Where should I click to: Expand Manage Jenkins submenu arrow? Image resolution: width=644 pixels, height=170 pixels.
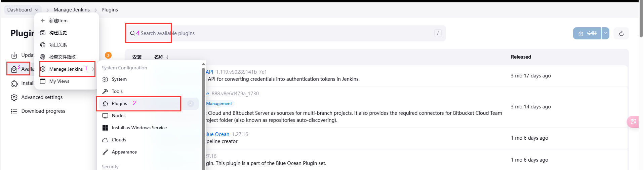click(x=93, y=69)
